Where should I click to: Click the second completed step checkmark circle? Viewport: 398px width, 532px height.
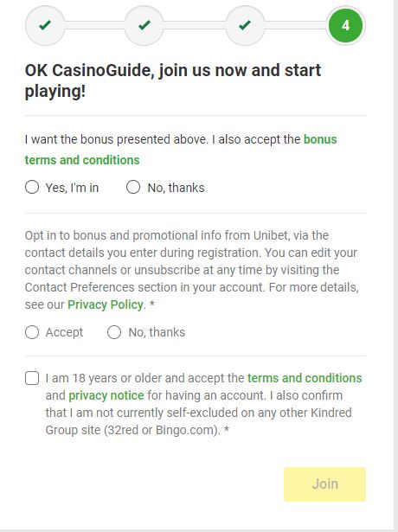[x=144, y=25]
